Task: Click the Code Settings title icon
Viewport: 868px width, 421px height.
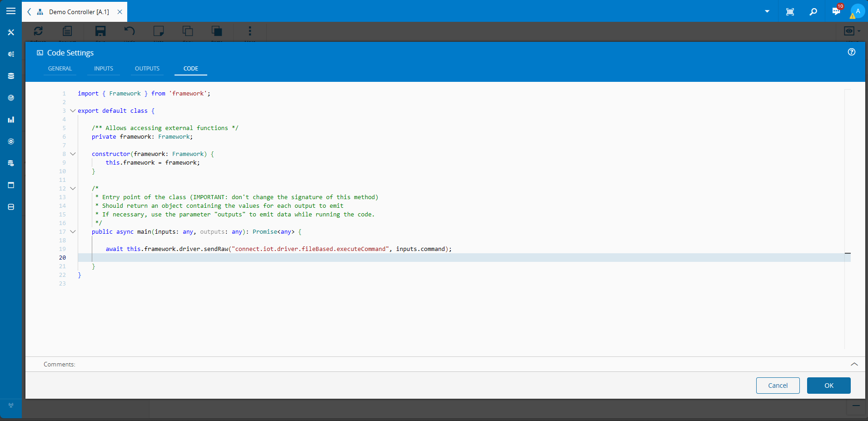Action: pos(40,53)
